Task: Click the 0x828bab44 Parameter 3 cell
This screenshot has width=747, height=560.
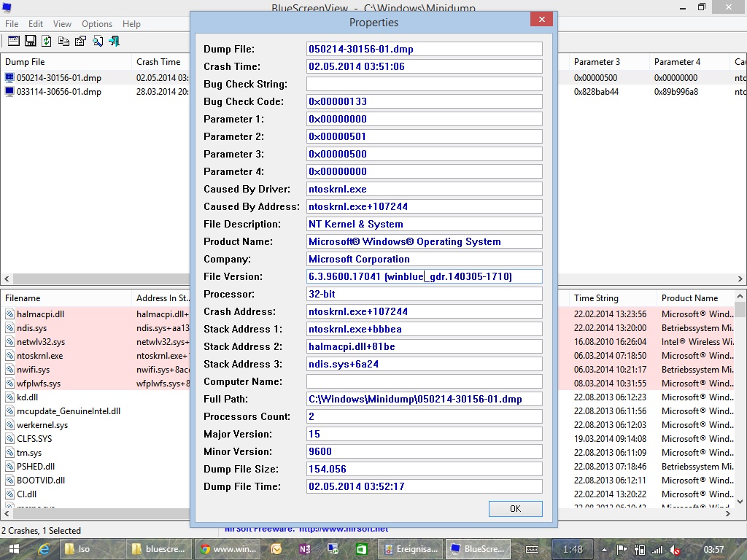Action: pos(596,92)
